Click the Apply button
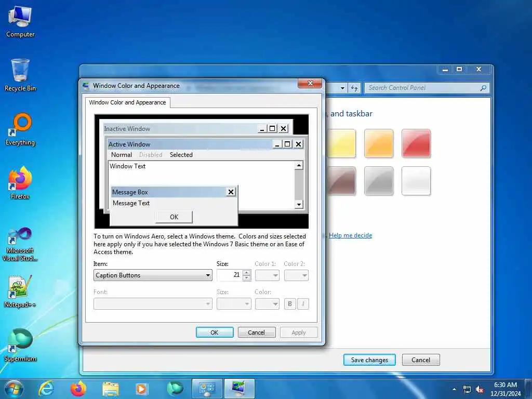The image size is (532, 399). (299, 332)
